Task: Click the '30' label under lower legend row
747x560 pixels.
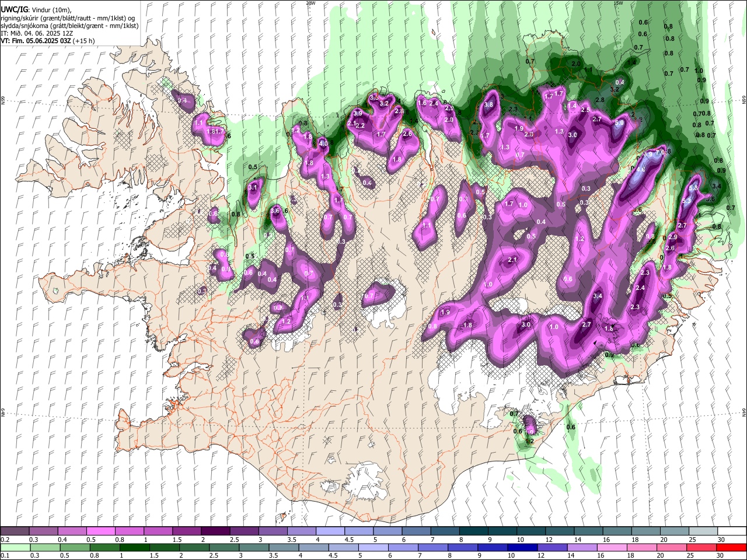Action: click(720, 555)
